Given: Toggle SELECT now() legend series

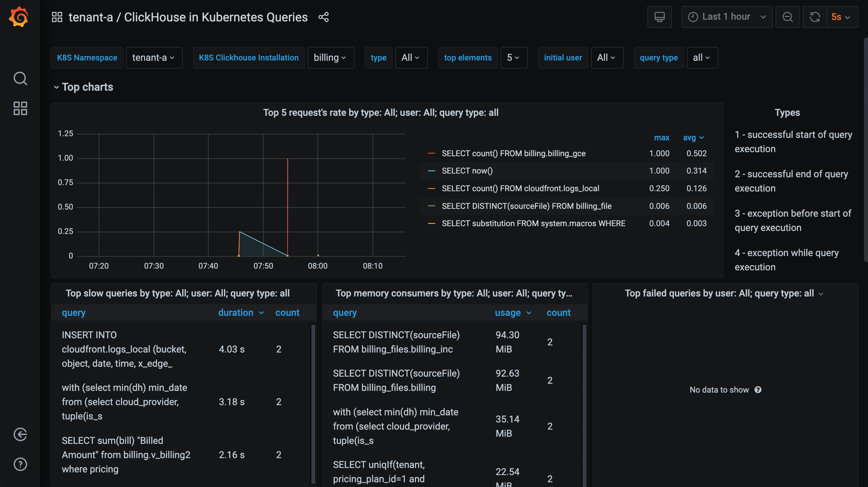Looking at the screenshot, I should tap(467, 171).
